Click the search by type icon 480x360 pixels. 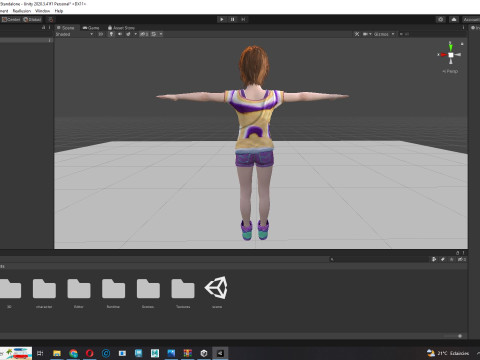click(x=434, y=259)
